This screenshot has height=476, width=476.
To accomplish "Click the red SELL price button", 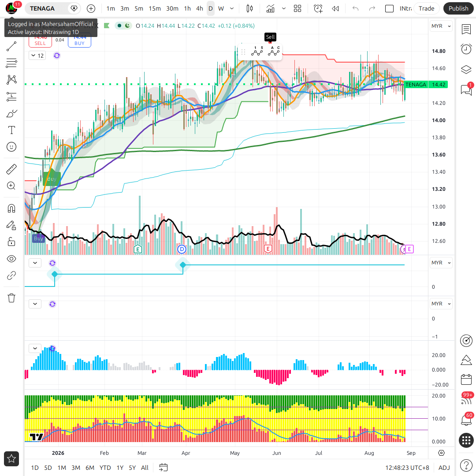I will [x=40, y=41].
